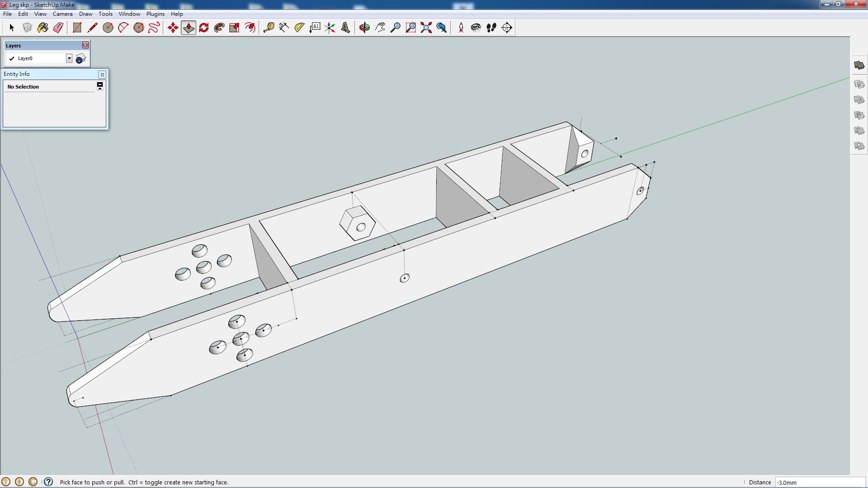This screenshot has height=488, width=868.
Task: Open the Camera menu
Action: point(62,14)
